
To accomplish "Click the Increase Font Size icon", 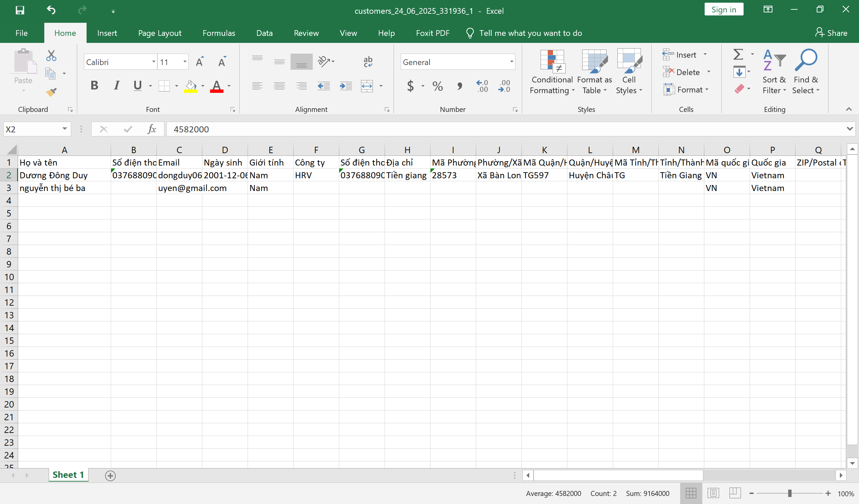I will [x=200, y=62].
